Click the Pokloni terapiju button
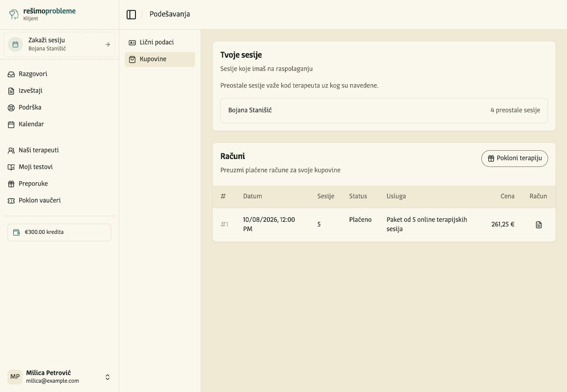This screenshot has height=392, width=567. click(514, 159)
